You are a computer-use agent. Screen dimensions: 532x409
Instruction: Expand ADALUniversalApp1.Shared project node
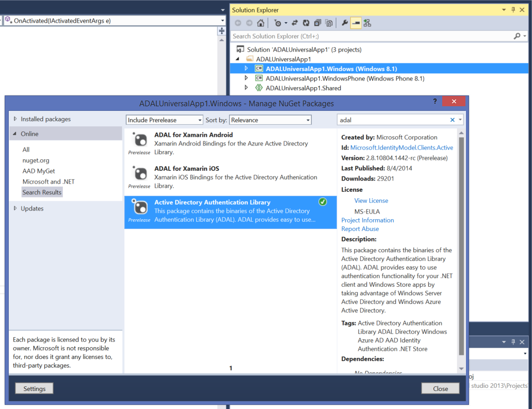[246, 88]
